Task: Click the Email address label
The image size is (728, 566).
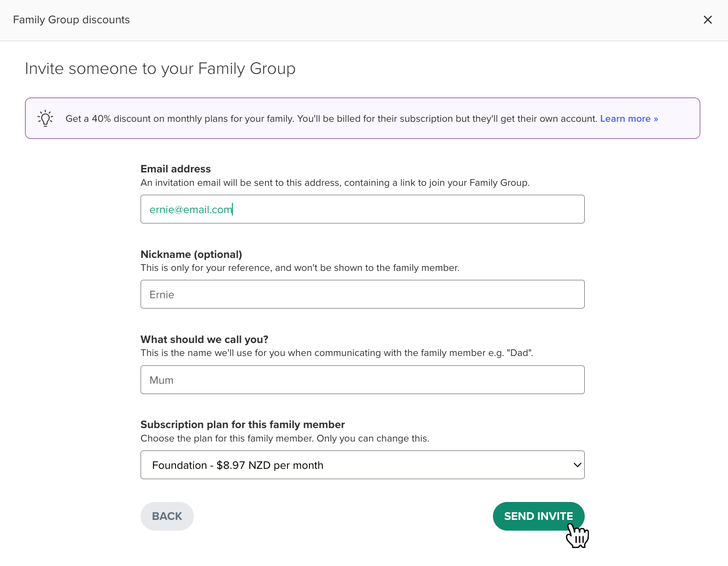Action: pos(176,169)
